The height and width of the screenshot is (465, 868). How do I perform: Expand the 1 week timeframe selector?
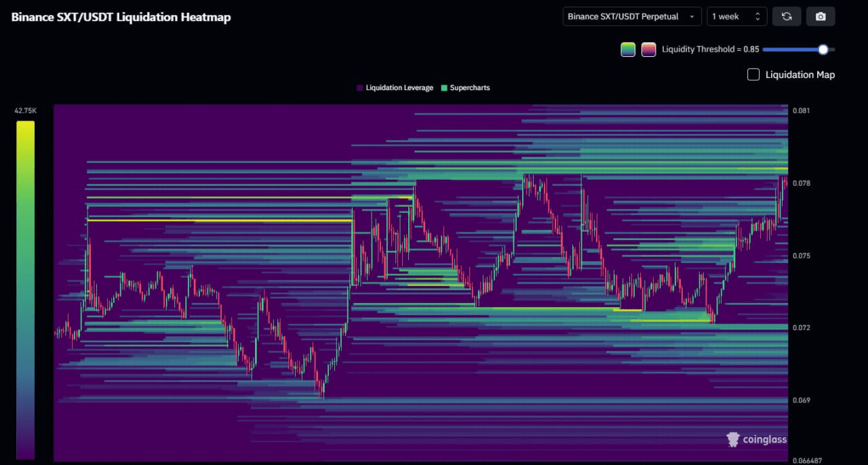point(736,16)
